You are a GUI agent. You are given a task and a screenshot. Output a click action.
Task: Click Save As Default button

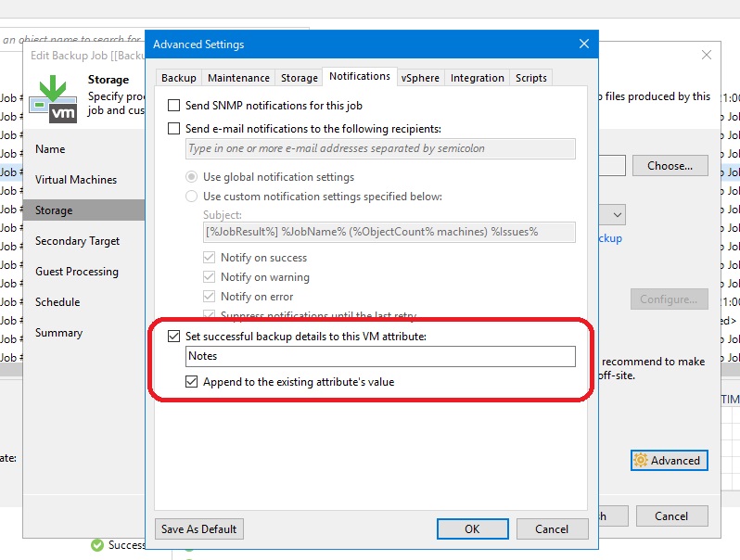(198, 528)
